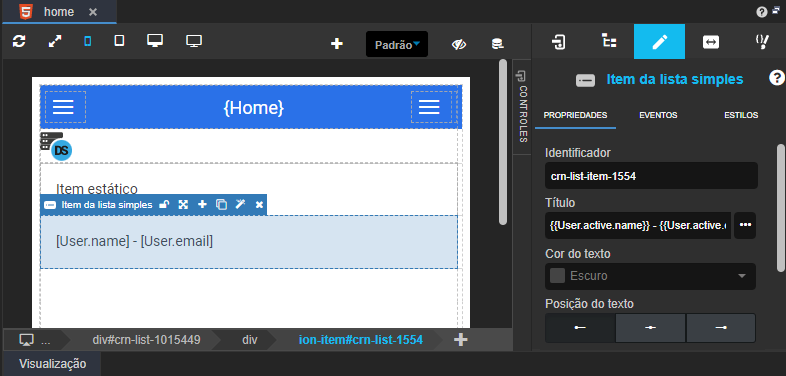Click the Escuro color swatch
This screenshot has height=376, width=786.
(x=557, y=276)
